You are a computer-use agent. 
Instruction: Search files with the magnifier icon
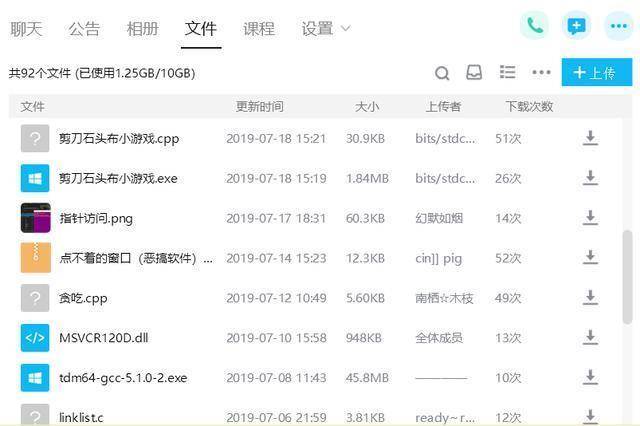coord(442,73)
